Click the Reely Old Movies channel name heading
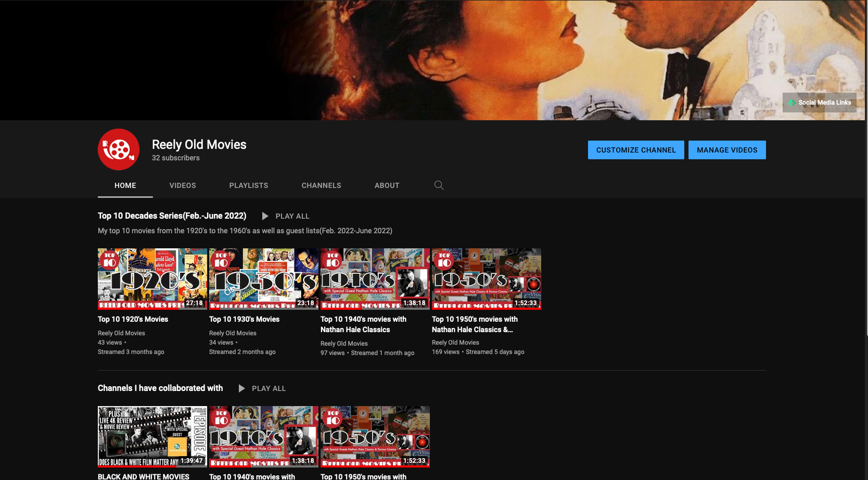 point(199,144)
